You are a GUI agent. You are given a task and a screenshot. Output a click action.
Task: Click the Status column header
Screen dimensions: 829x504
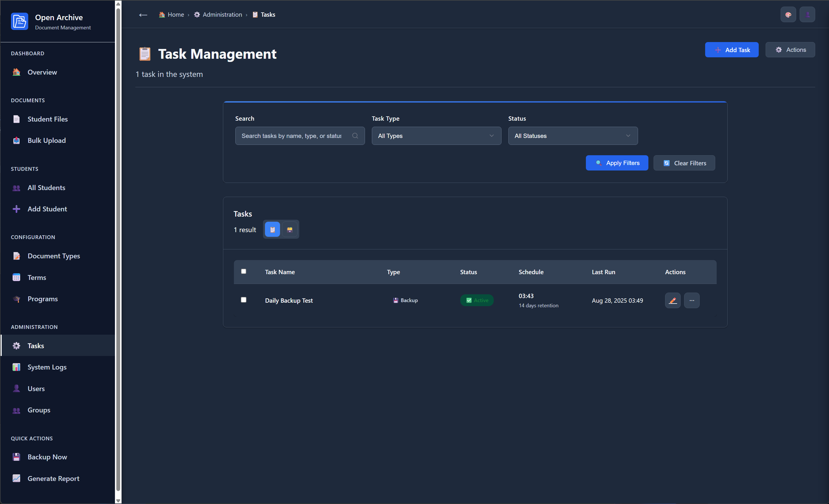point(468,272)
